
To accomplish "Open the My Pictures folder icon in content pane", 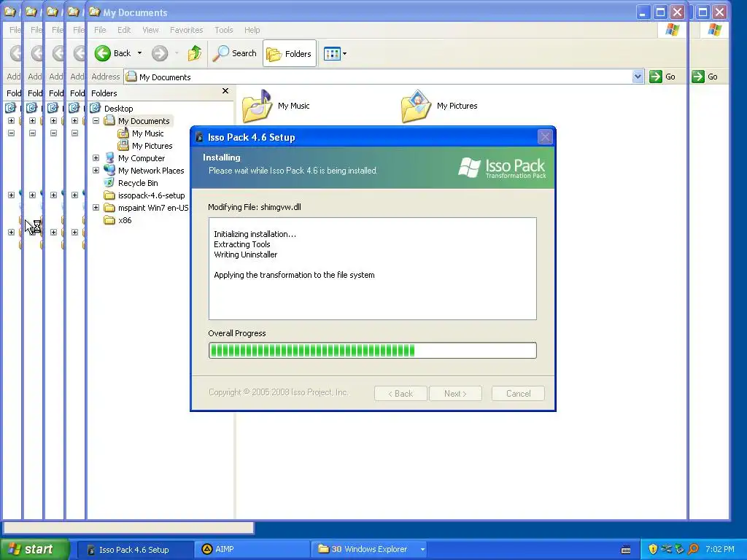I will tap(416, 106).
